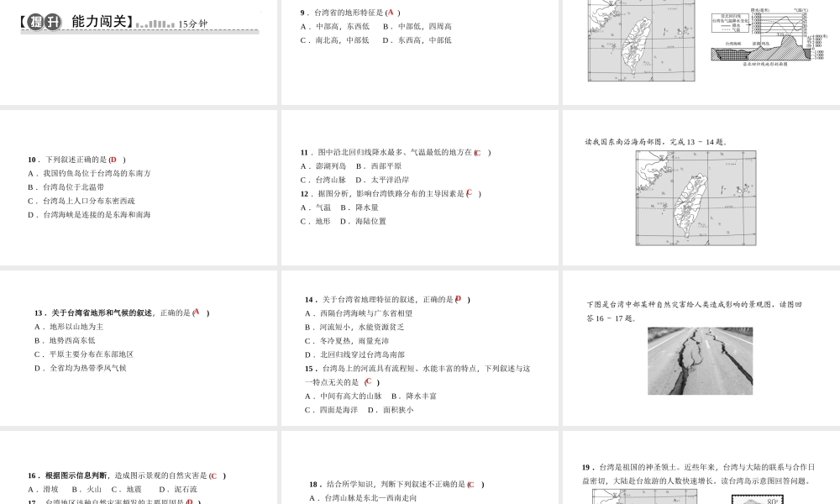Select option D．北回归线穿过台湾岛南部

354,354
